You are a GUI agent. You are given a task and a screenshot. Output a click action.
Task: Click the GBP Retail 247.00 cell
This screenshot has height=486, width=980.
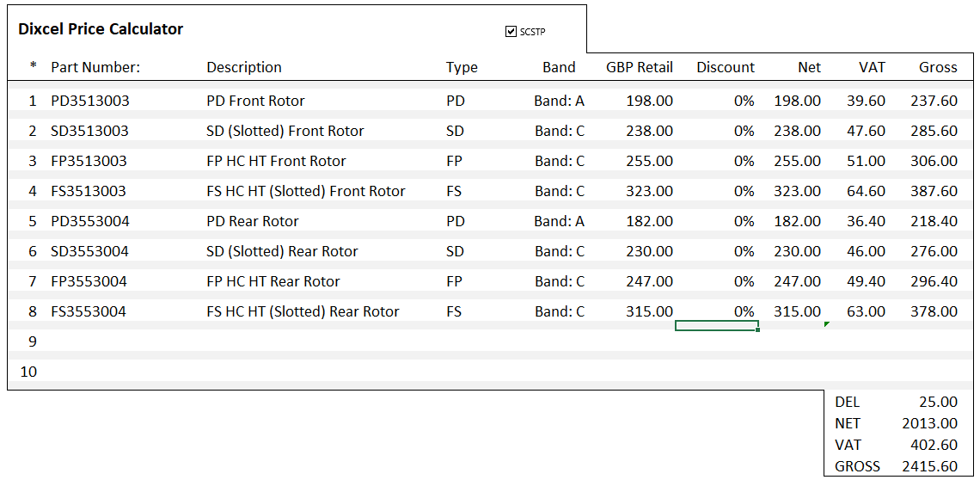point(649,281)
